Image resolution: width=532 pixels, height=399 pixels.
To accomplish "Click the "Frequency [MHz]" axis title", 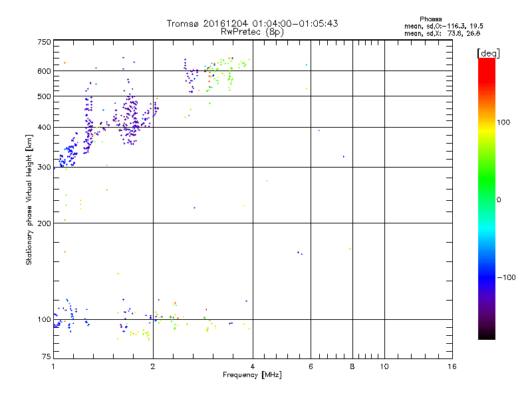I will pyautogui.click(x=252, y=375).
